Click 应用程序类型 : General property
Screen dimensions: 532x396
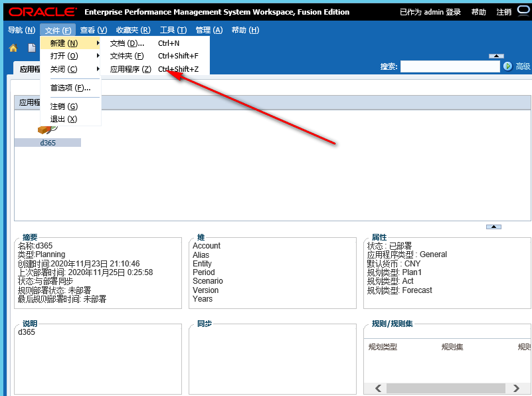click(406, 254)
